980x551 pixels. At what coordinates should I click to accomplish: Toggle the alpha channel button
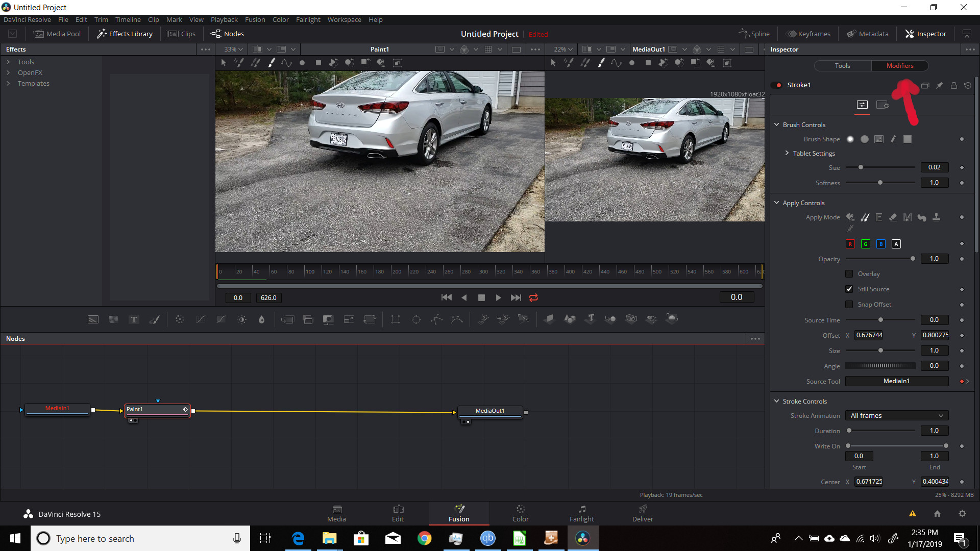[896, 244]
